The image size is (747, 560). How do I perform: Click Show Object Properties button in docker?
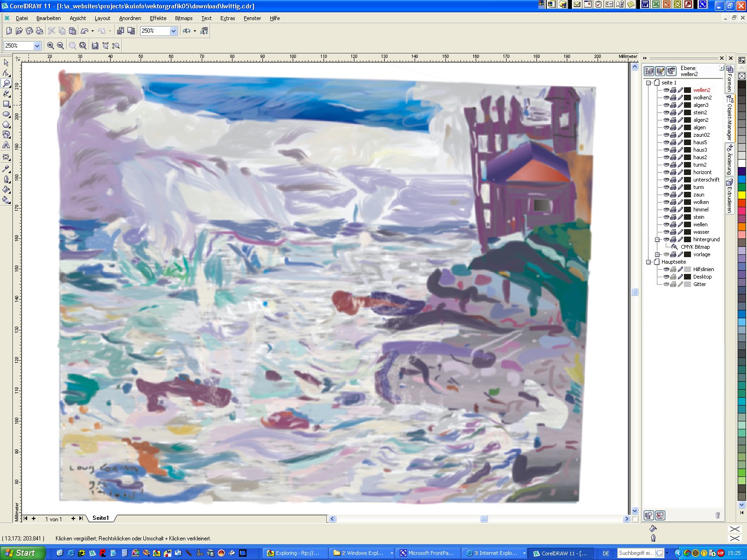[649, 71]
